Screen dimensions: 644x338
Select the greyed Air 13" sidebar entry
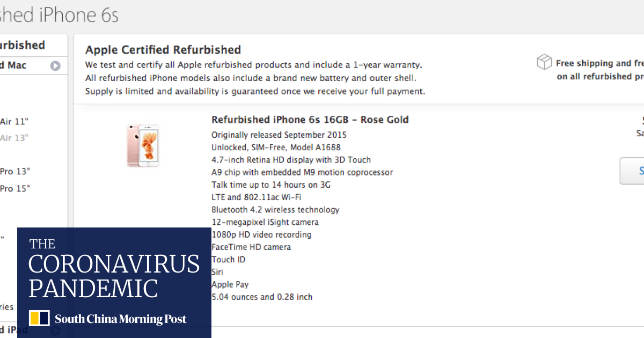[14, 138]
